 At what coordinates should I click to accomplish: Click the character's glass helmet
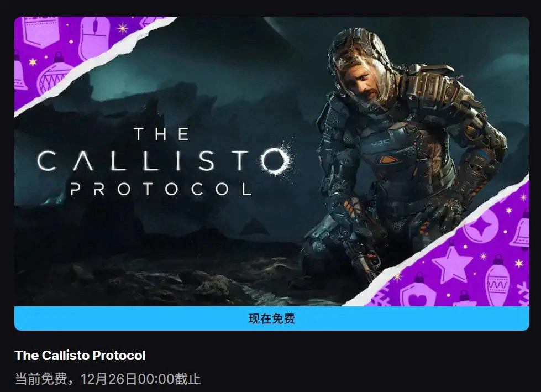tap(361, 68)
